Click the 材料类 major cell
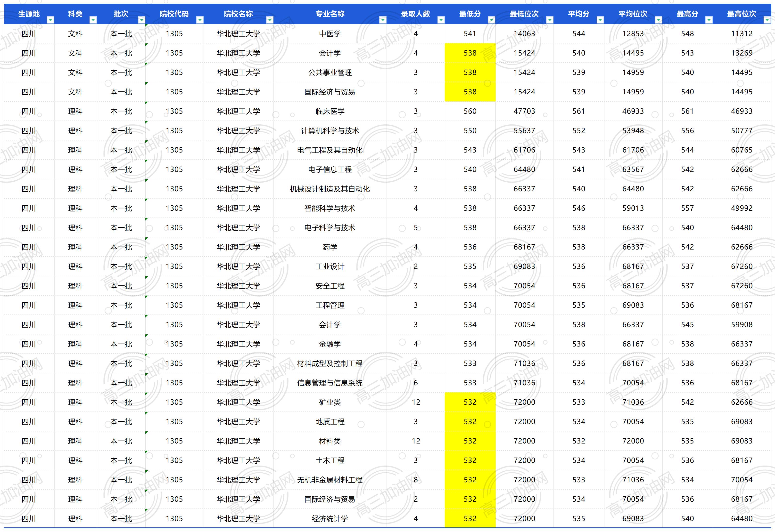775x532 pixels. (x=330, y=441)
